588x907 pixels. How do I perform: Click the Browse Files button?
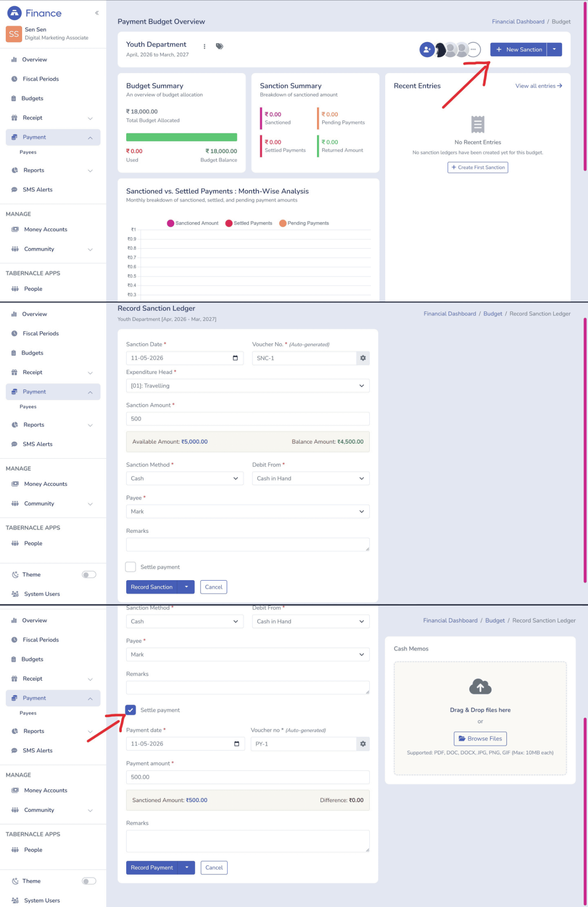(x=480, y=738)
